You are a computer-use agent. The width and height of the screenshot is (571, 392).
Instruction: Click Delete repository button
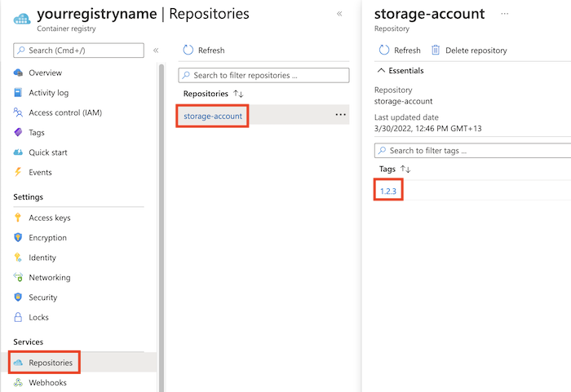[x=469, y=51]
